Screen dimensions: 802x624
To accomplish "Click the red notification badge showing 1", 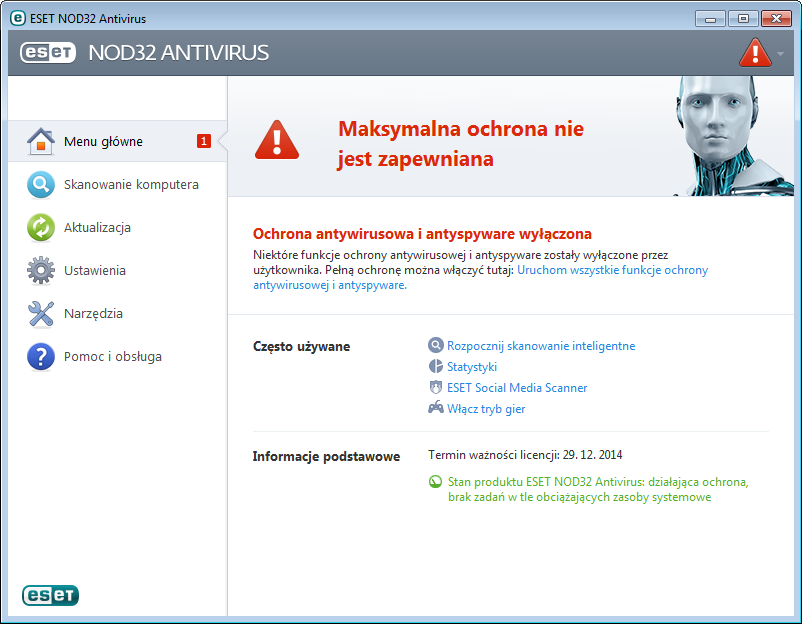I will pos(204,141).
